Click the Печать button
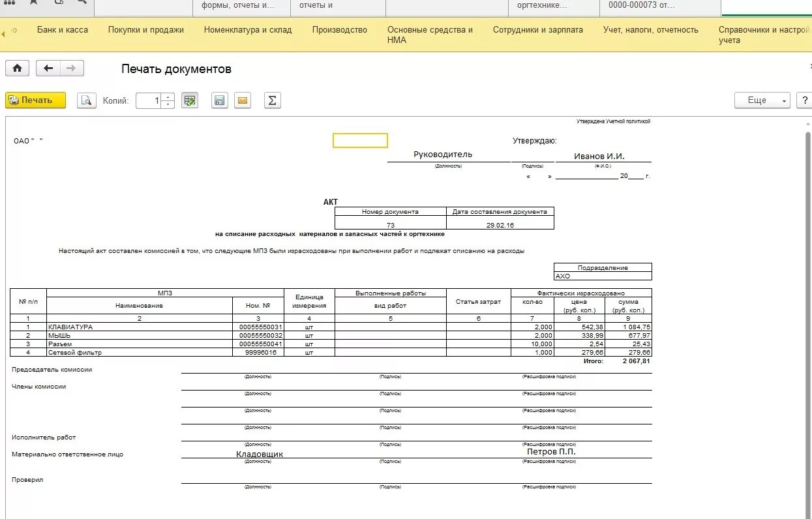Viewport: 812px width, 519px height. [x=36, y=100]
